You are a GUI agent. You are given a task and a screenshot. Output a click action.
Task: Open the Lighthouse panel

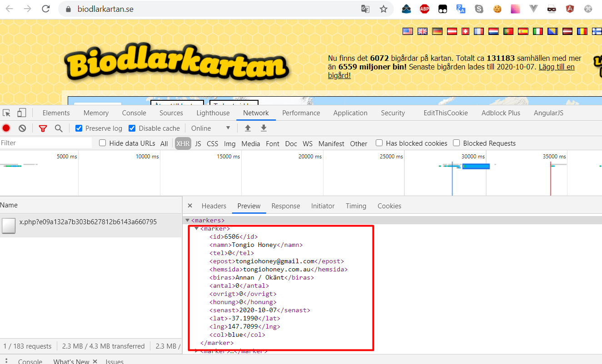213,113
